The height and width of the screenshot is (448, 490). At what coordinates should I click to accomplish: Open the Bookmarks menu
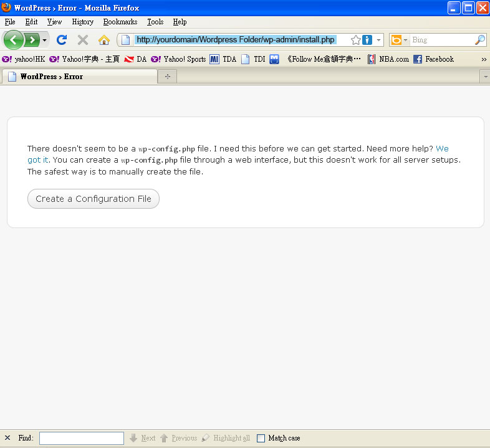click(120, 22)
